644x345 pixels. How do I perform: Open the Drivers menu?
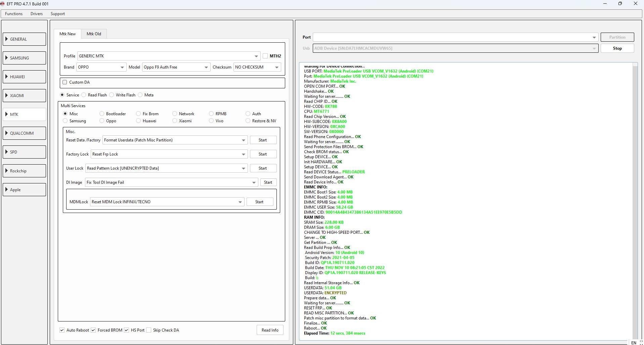[x=37, y=14]
